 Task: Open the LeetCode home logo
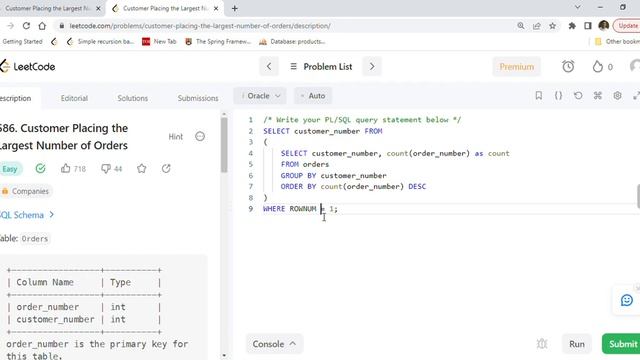tap(28, 67)
